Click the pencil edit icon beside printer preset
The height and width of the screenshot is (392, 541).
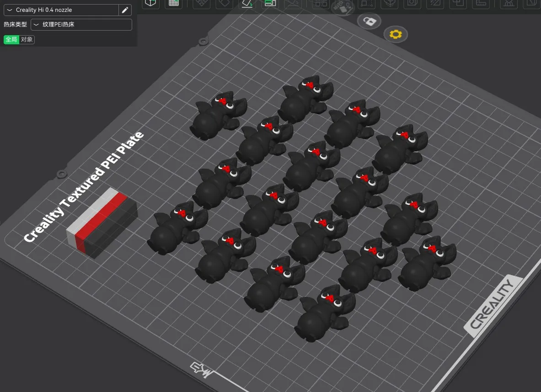tap(125, 10)
